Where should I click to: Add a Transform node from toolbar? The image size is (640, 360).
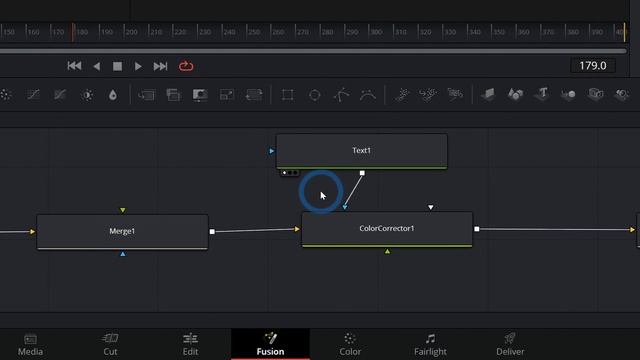tap(254, 95)
